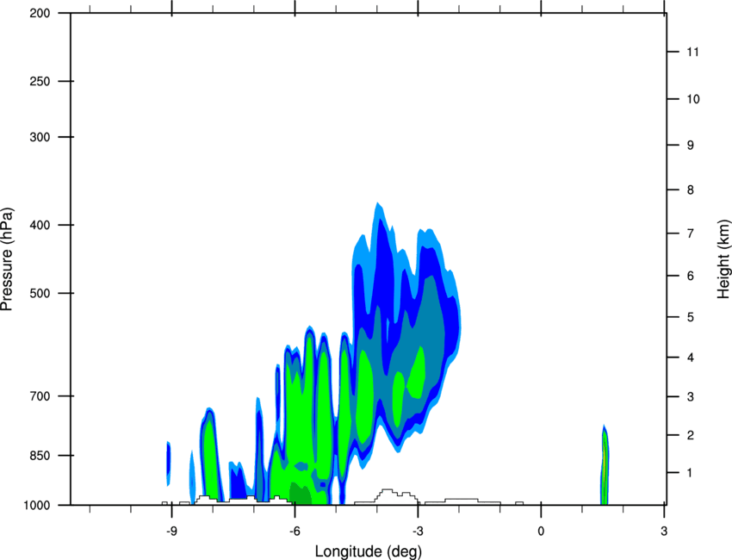Click the 0 longitude tick label
The image size is (732, 560).
coord(541,532)
